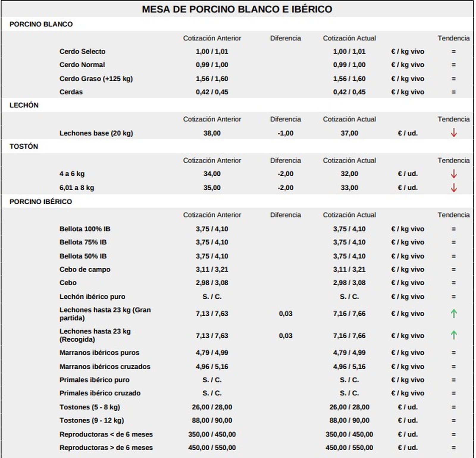476x458 pixels.
Task: Click the red trend arrow for 4 a 6 kg
Action: [x=453, y=174]
